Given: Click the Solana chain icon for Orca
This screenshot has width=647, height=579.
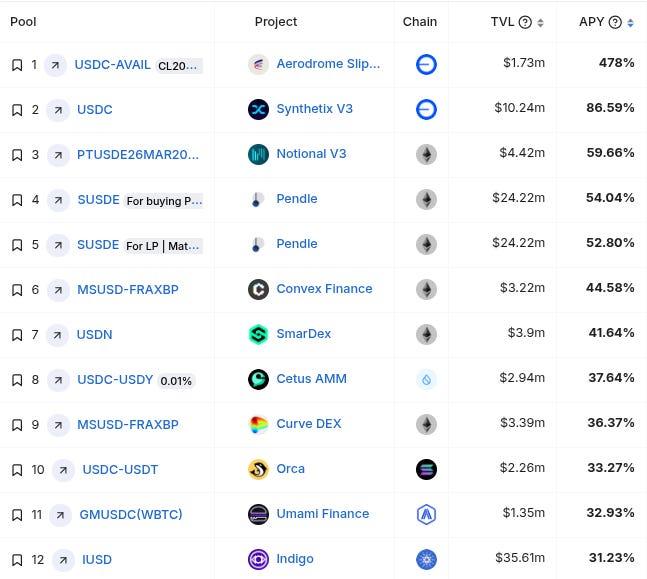Looking at the screenshot, I should 426,469.
